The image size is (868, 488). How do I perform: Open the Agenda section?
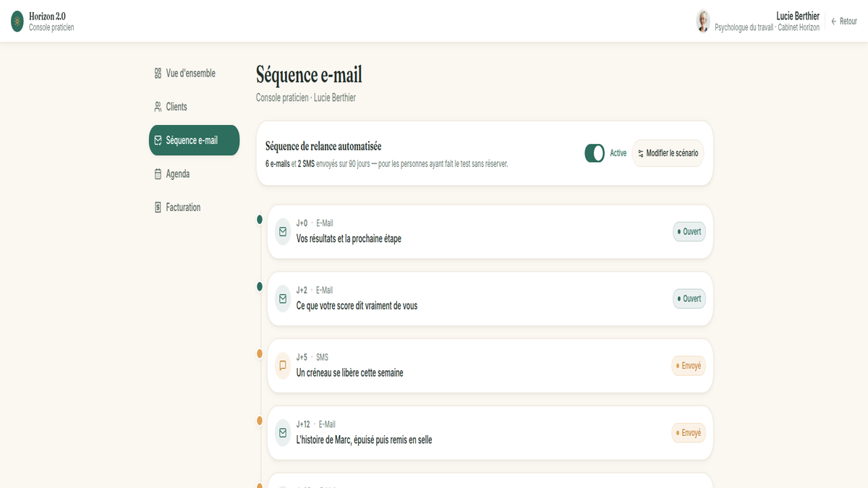point(194,174)
